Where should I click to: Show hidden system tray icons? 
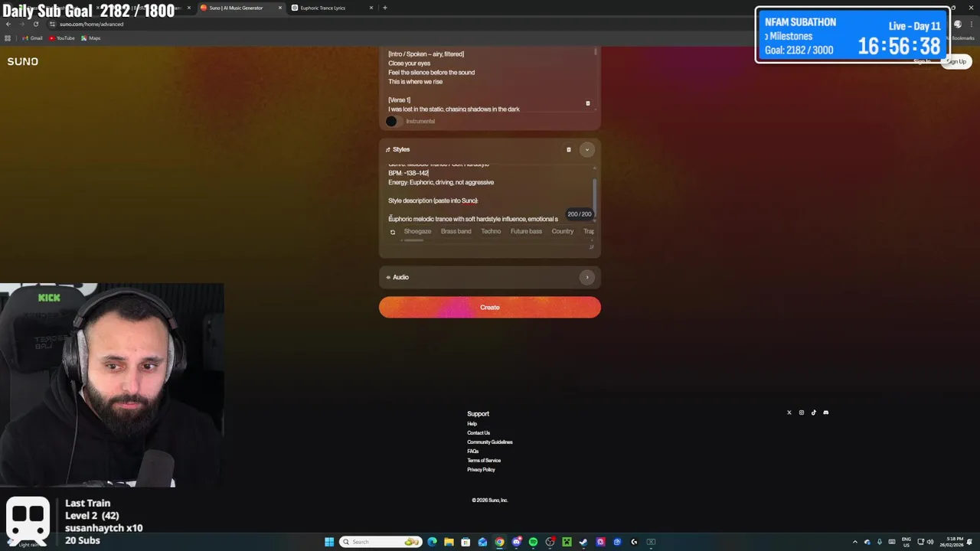pos(855,542)
